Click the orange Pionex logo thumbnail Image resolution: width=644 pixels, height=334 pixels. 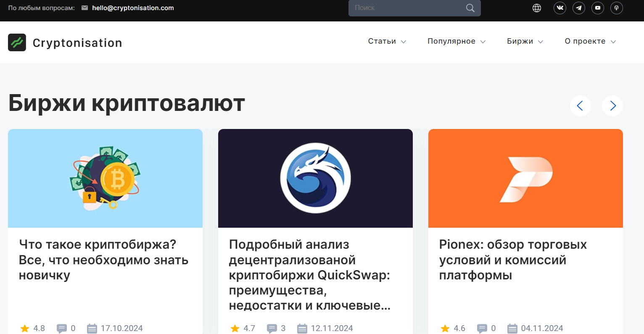point(525,178)
